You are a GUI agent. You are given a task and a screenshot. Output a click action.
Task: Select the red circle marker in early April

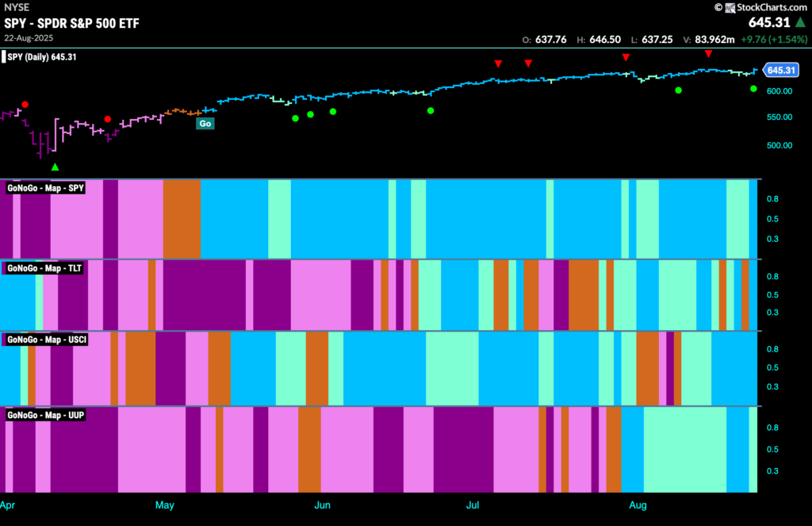click(x=25, y=105)
